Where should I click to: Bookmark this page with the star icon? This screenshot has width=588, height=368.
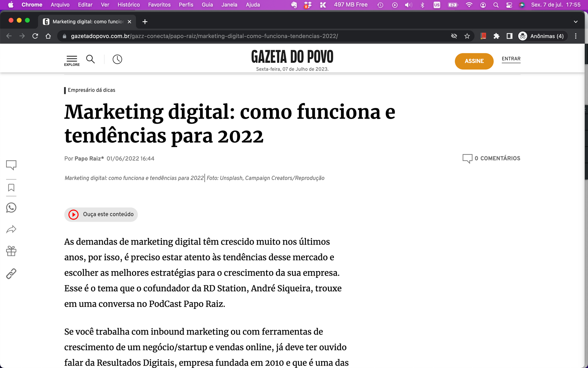click(467, 36)
